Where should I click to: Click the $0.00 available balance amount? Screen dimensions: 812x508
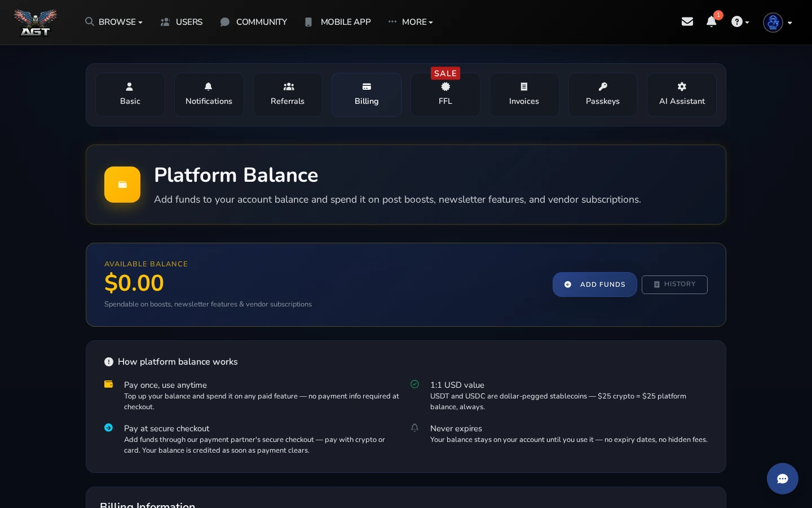(134, 283)
